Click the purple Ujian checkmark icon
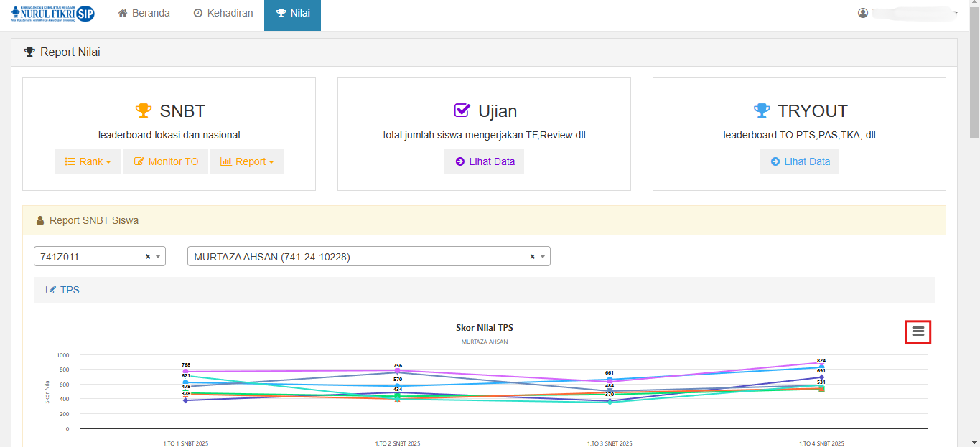The height and width of the screenshot is (447, 980). coord(462,111)
